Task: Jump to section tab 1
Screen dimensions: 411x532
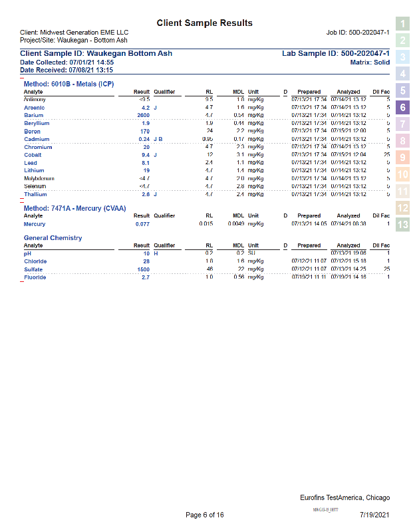Action: tap(402, 24)
